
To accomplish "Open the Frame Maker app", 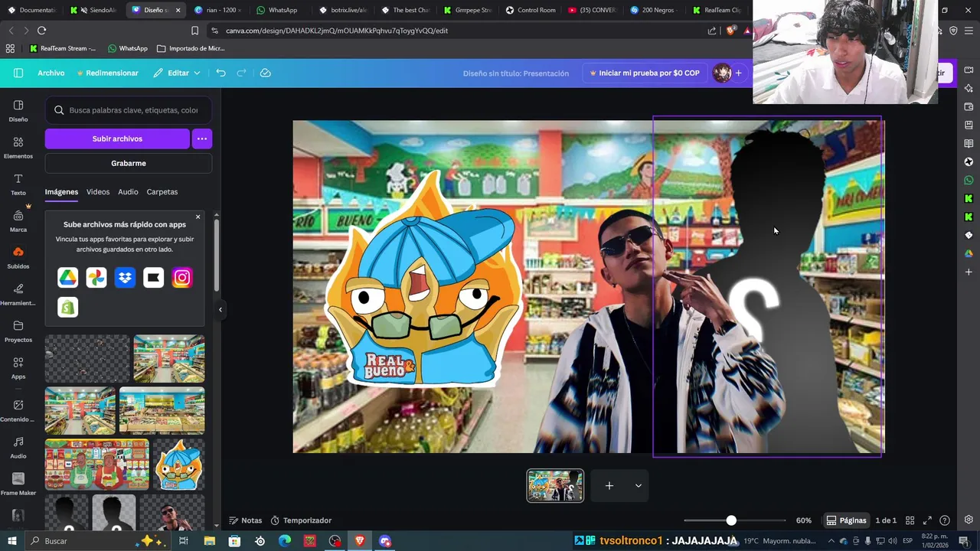I will click(18, 484).
